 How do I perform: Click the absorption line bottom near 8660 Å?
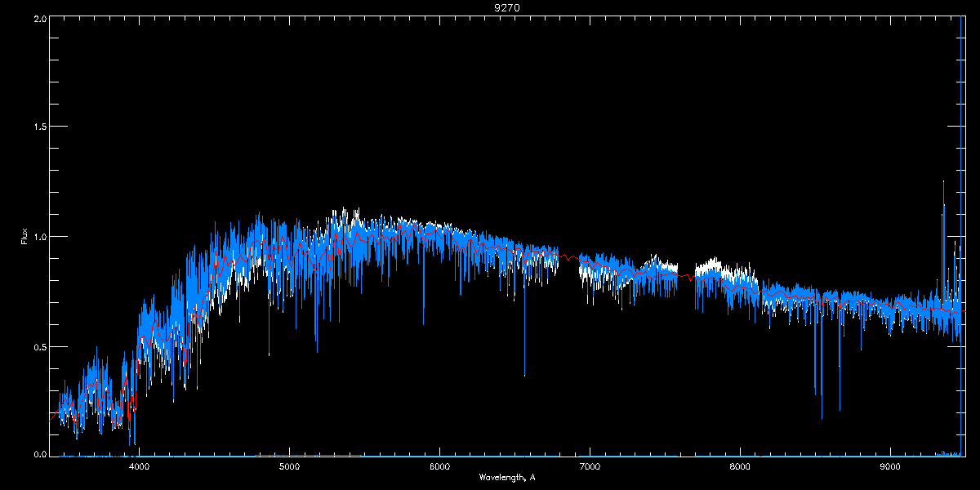click(840, 410)
